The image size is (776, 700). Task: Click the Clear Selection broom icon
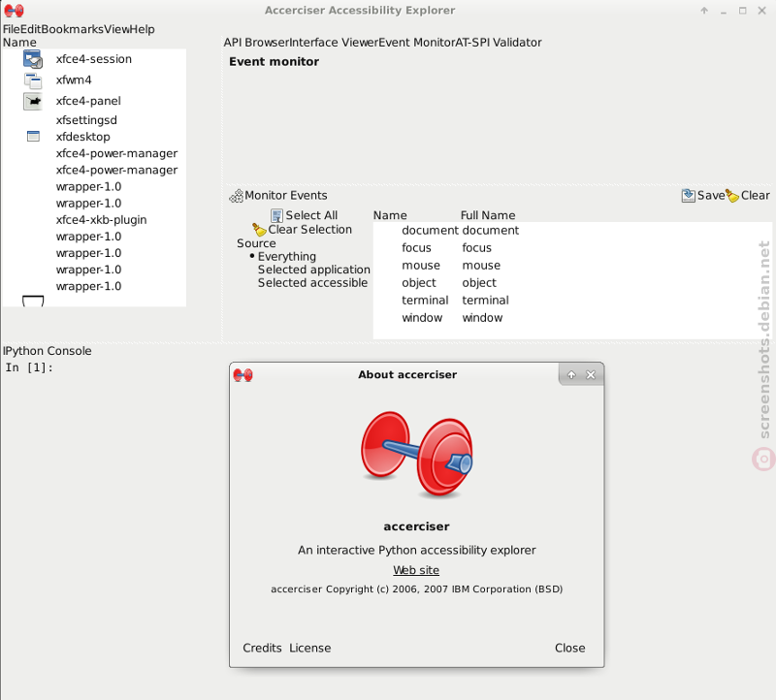pos(259,230)
